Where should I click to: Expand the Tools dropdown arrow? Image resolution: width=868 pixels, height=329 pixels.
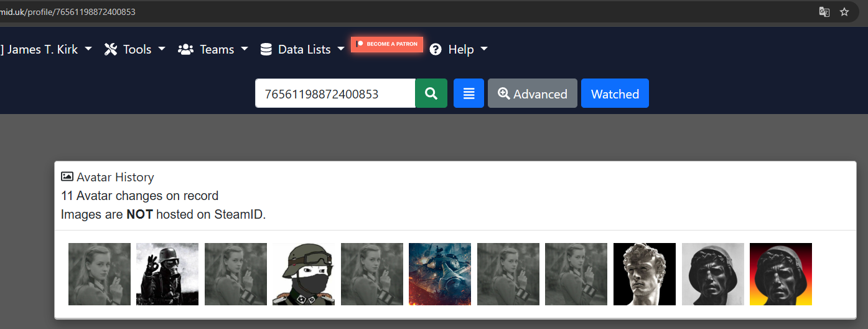pos(162,49)
